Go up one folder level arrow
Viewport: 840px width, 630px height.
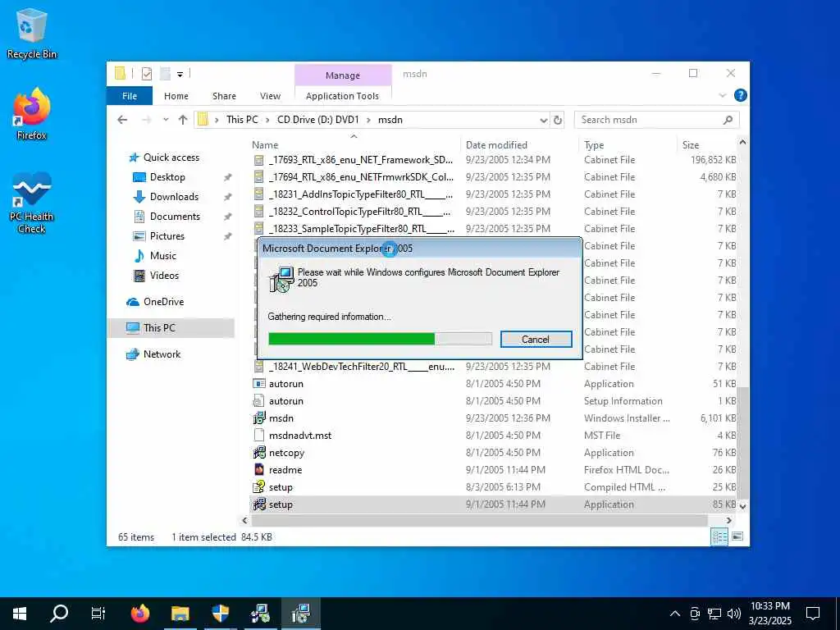click(183, 120)
